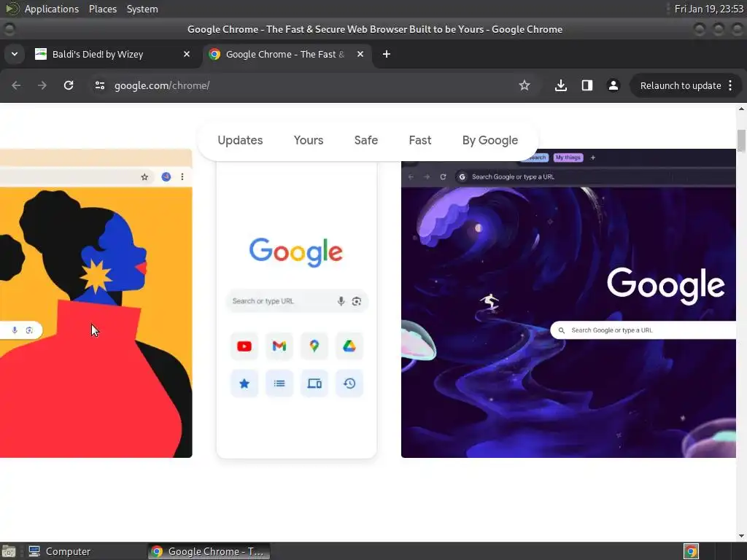Bookmark this page with the star icon

[525, 85]
